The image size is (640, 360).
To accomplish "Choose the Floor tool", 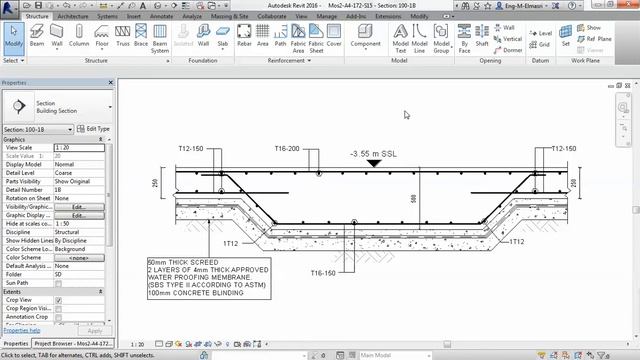I will [102, 36].
